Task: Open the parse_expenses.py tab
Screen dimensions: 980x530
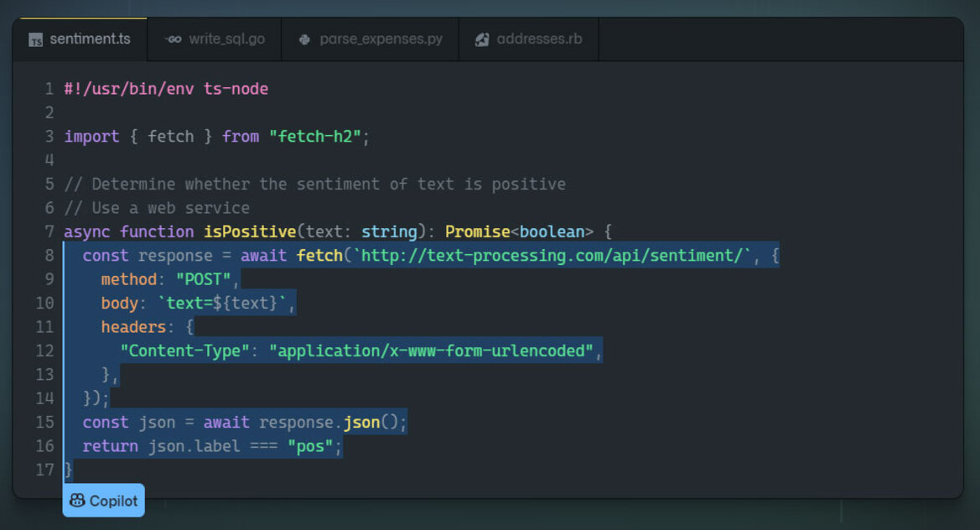Action: click(370, 39)
